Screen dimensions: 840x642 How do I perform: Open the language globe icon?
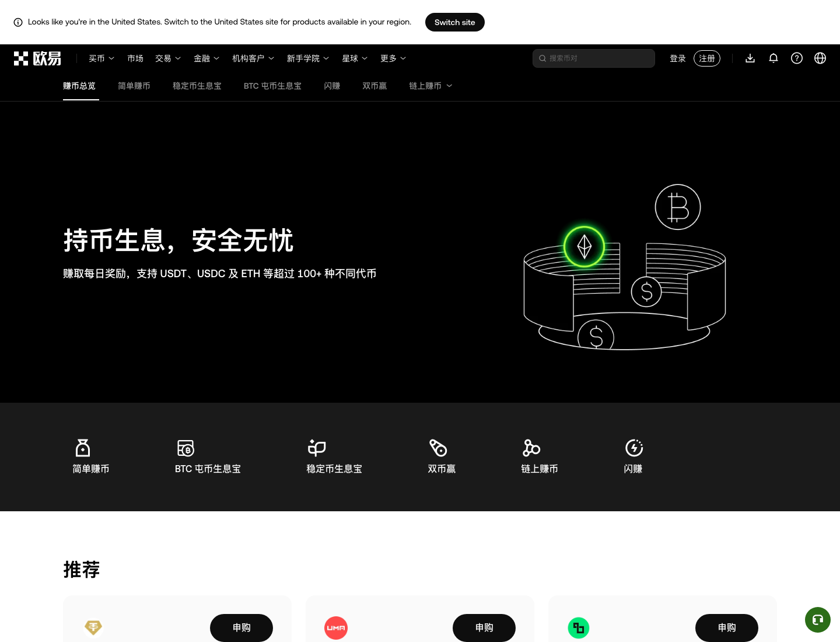[820, 58]
